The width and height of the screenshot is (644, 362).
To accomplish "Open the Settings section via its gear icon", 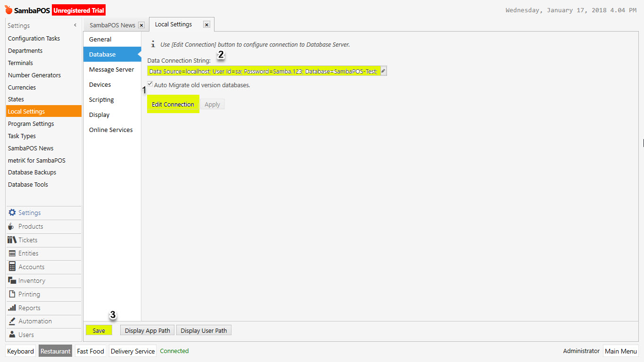I will click(x=11, y=213).
